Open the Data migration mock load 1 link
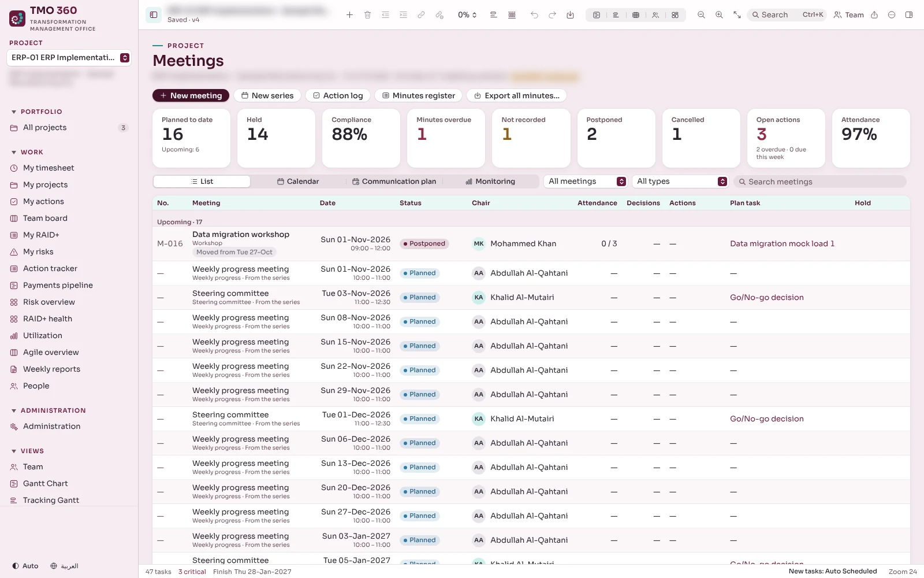The height and width of the screenshot is (578, 924). click(x=782, y=244)
